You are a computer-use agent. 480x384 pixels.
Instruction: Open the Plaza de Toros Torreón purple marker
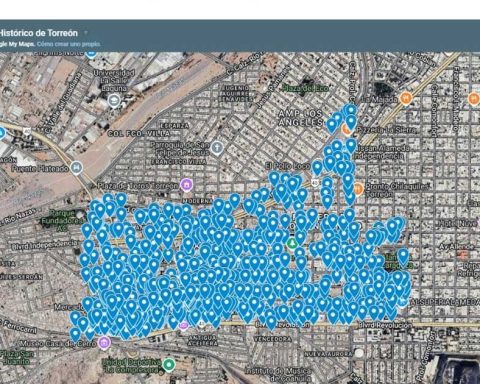[x=186, y=185]
